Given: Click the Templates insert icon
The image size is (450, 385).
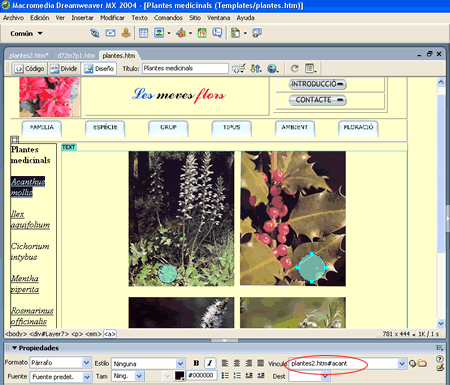Looking at the screenshot, I should pyautogui.click(x=236, y=33).
